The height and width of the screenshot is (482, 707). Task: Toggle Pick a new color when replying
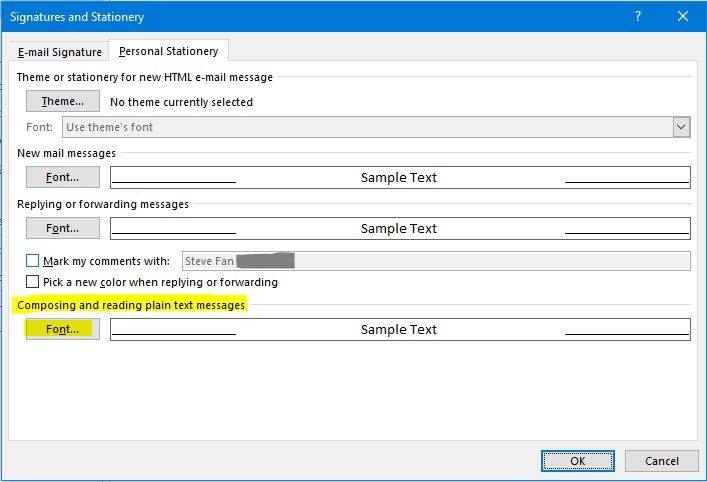[x=33, y=282]
